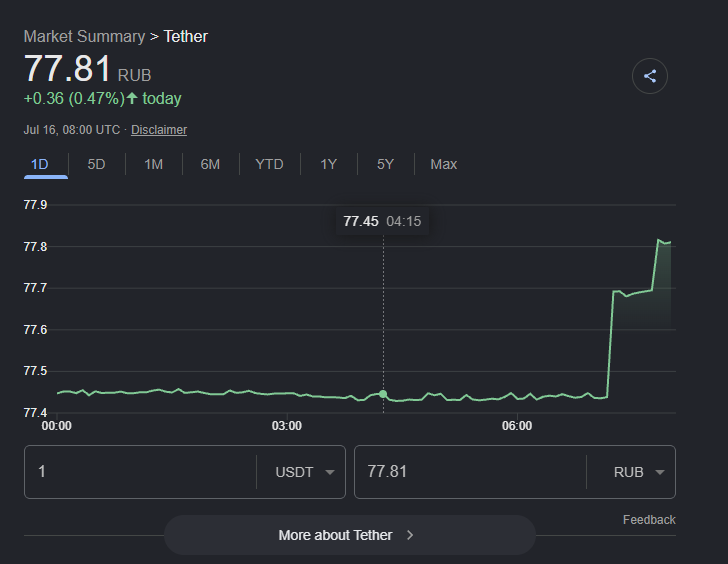Click the green up-arrow beside today
This screenshot has width=728, height=564.
(132, 98)
